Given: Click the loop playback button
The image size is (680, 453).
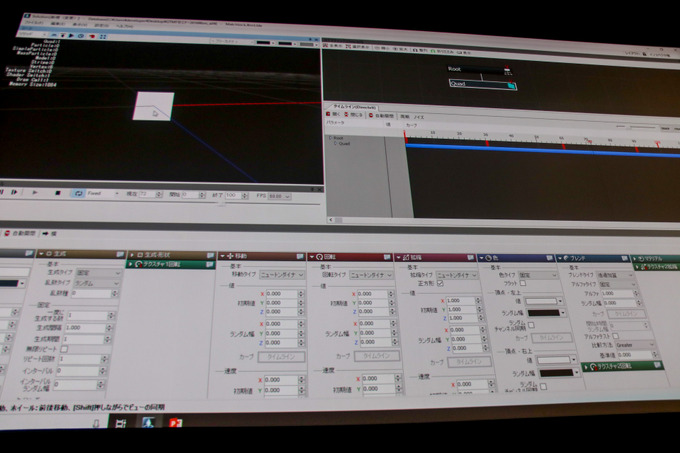Looking at the screenshot, I should pos(78,193).
